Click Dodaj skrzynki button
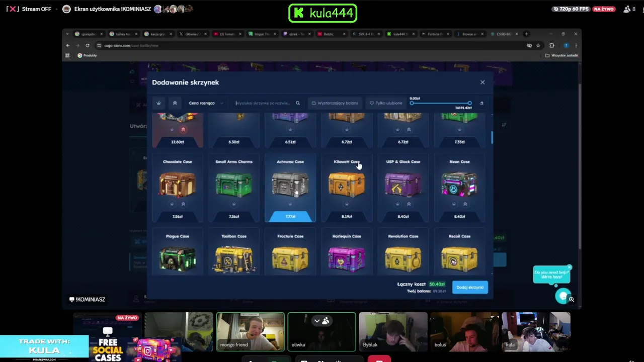644x362 pixels. (x=470, y=287)
